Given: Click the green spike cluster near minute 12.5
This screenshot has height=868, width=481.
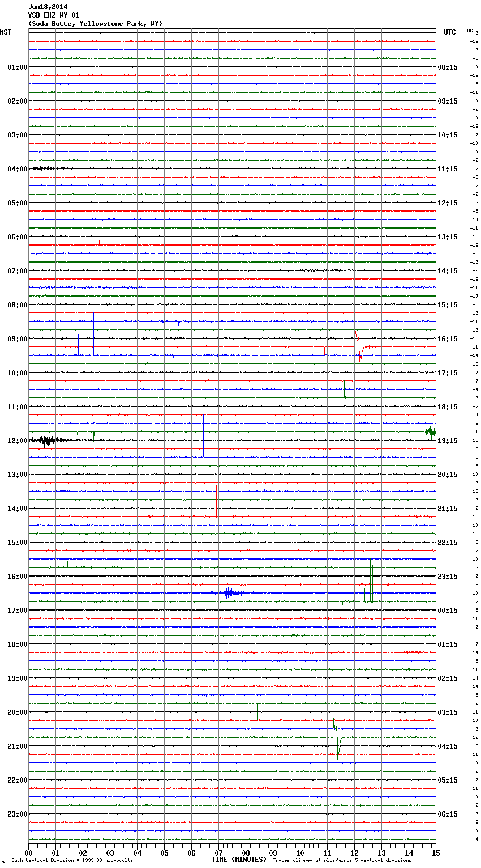Looking at the screenshot, I should 369,581.
